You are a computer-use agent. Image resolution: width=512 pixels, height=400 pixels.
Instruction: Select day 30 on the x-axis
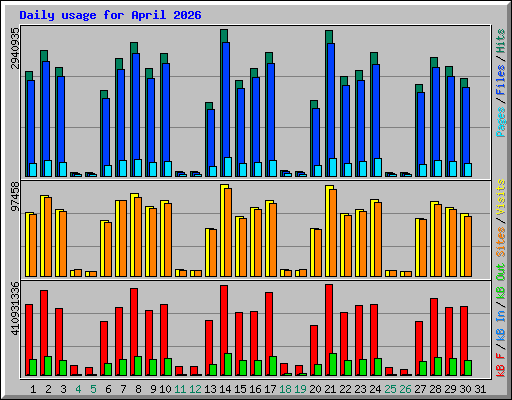pos(465,389)
